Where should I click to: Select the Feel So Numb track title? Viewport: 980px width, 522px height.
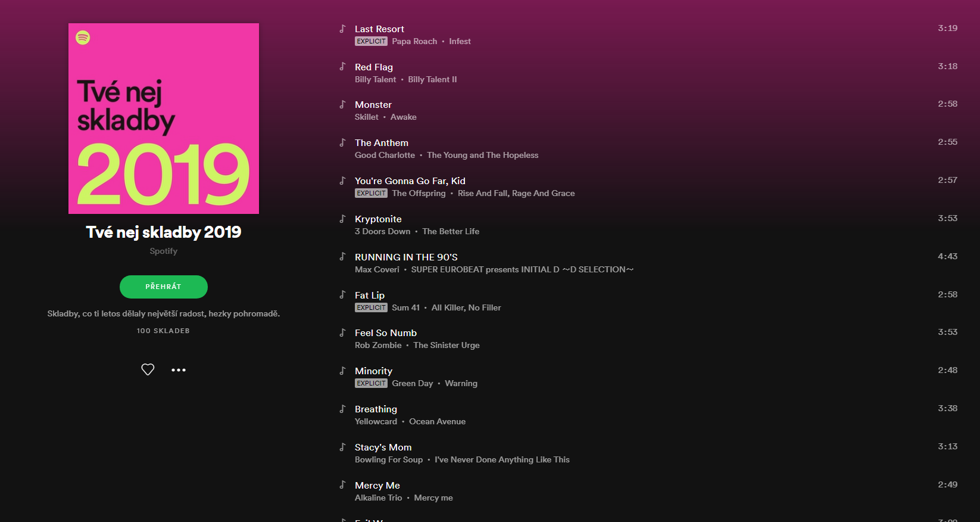[386, 333]
